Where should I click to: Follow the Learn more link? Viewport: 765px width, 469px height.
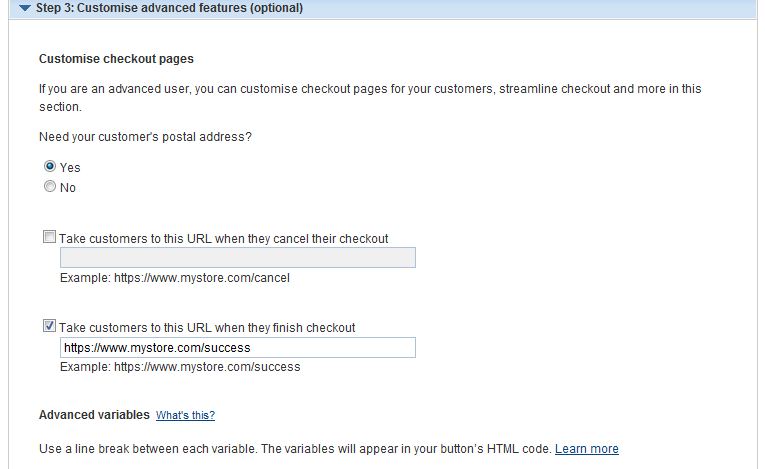[586, 449]
